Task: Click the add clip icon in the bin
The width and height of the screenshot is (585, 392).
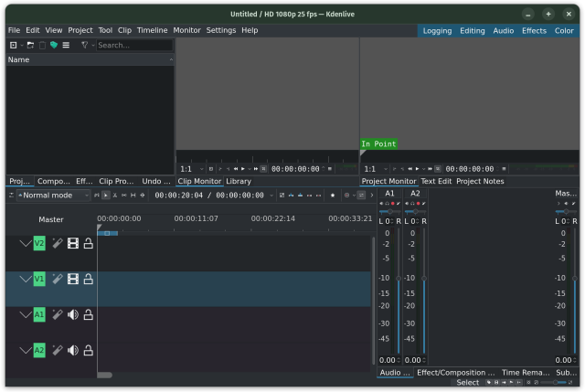Action: point(14,45)
